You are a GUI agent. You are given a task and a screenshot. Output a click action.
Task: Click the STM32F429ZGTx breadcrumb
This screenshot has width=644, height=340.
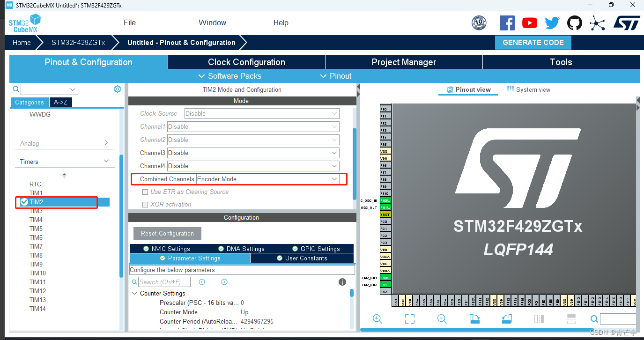78,42
